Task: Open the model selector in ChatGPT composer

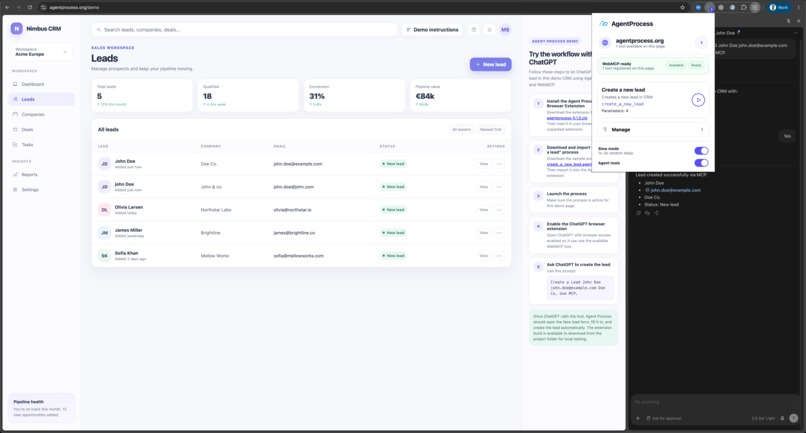Action: coord(763,418)
